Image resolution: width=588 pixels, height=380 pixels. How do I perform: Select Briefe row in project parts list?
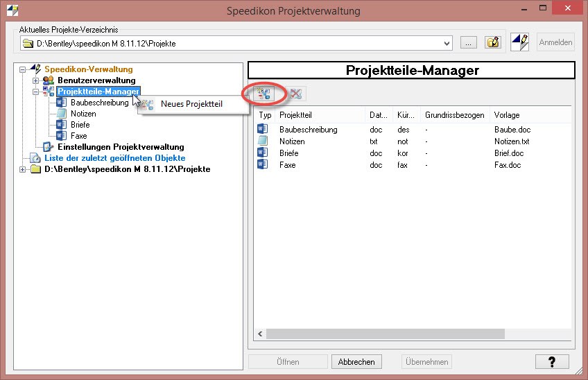click(413, 153)
